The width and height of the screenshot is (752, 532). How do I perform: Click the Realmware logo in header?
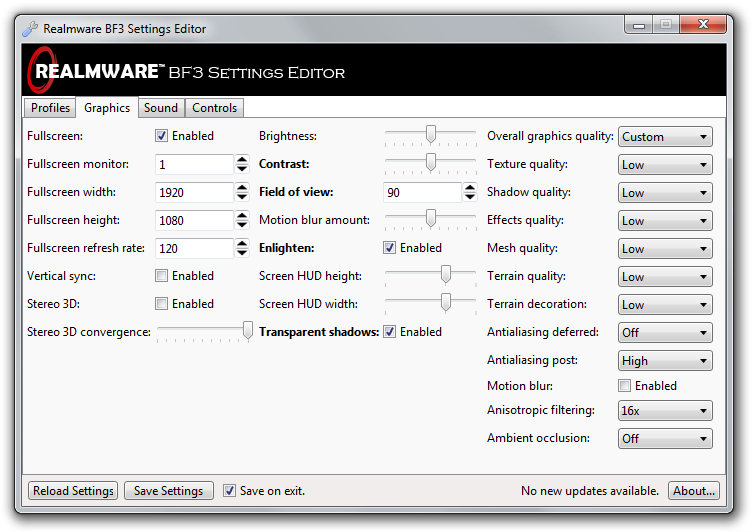coord(96,71)
